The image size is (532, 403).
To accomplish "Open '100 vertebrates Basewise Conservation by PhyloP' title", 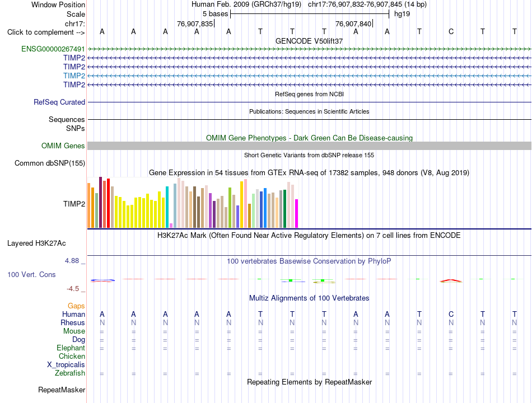I will click(309, 261).
